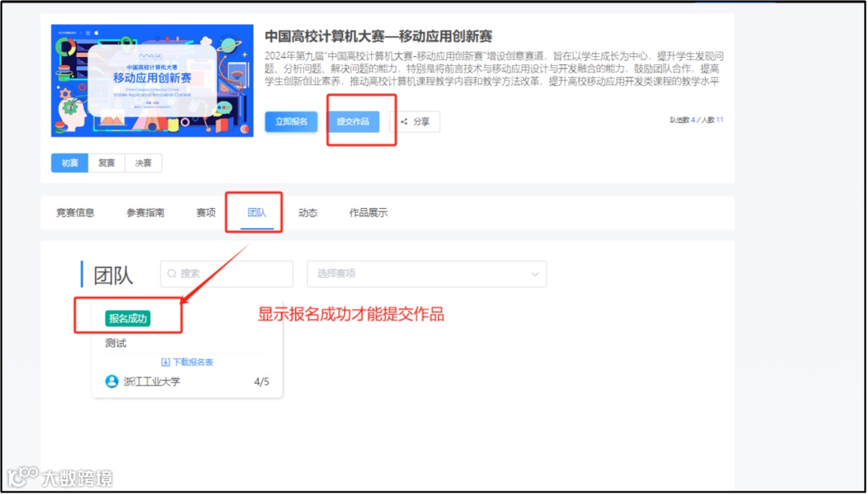The height and width of the screenshot is (494, 868).
Task: Click the contest banner image
Action: [152, 80]
